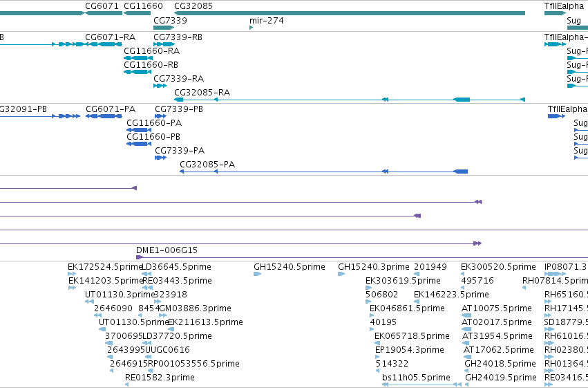This screenshot has height=388, width=588.
Task: Select EST AT31954.5prime
Action: (497, 336)
